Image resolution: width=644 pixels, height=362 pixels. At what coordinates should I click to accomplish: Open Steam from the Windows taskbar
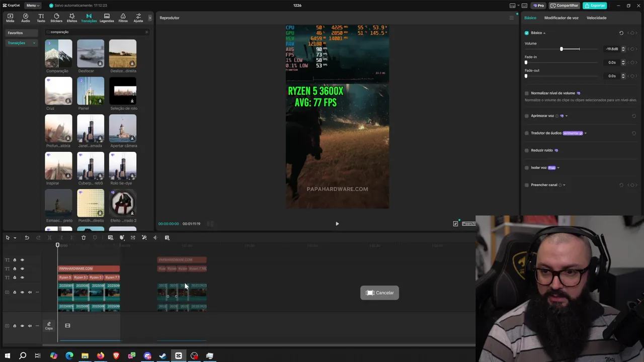[163, 356]
